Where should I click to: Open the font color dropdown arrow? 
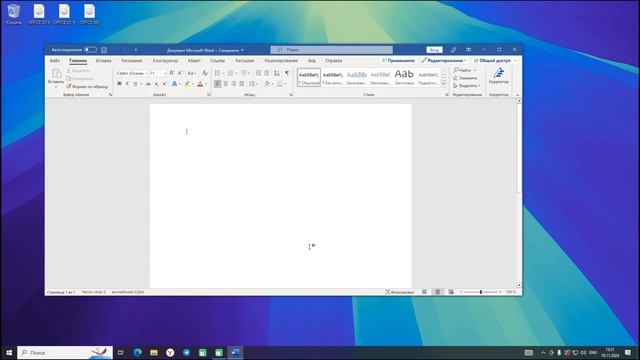206,84
